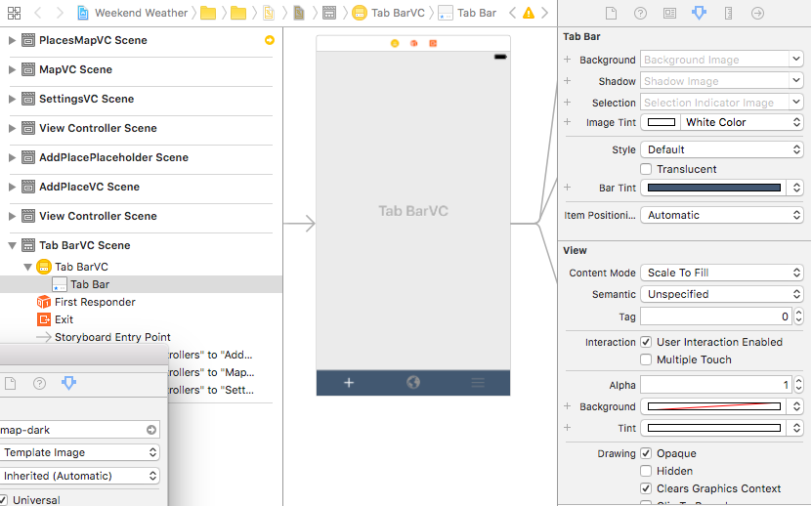Viewport: 812px width, 506px height.
Task: Open the Content Mode Scale To Fill popup
Action: tap(722, 273)
